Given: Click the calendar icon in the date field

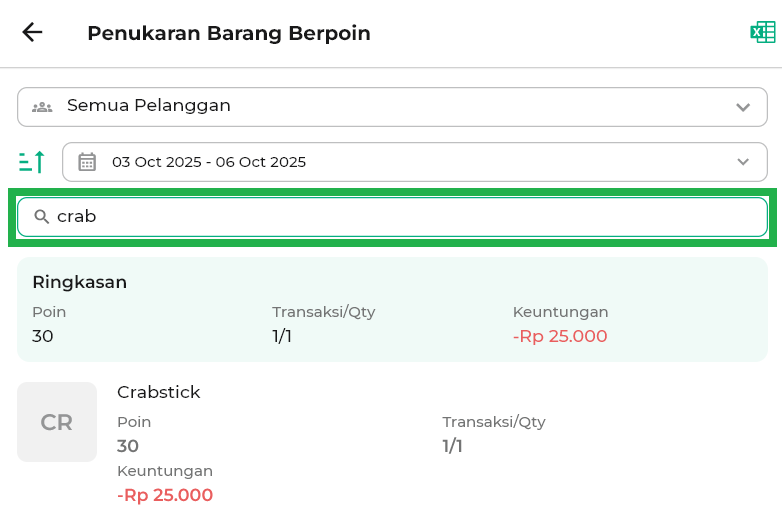Looking at the screenshot, I should click(87, 162).
